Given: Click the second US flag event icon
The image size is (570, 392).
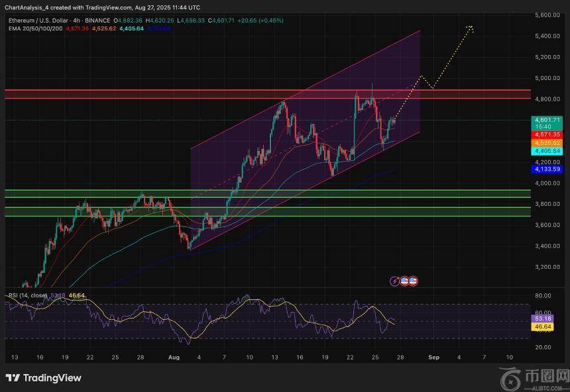Looking at the screenshot, I should tap(412, 281).
